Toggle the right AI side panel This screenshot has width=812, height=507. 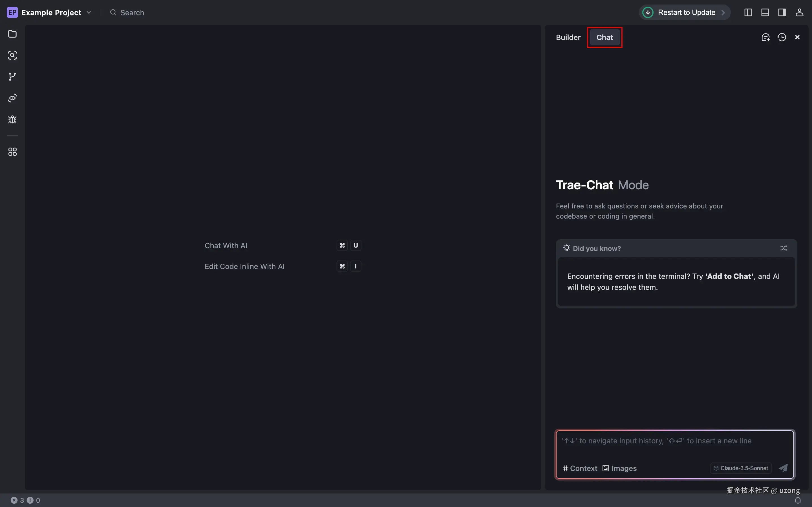click(x=782, y=12)
